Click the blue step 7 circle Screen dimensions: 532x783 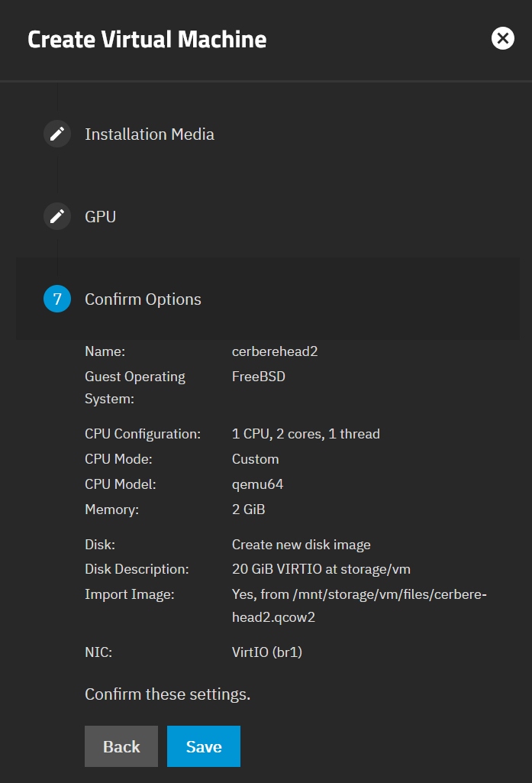tap(56, 299)
